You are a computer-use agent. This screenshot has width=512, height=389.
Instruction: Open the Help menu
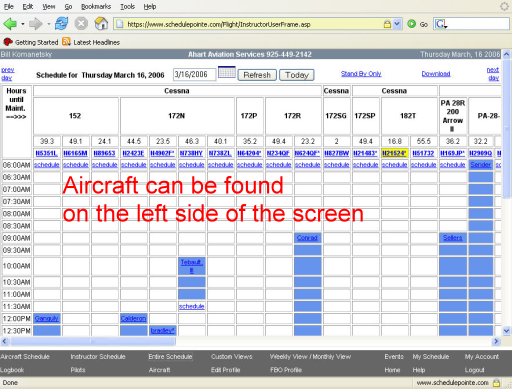(150, 6)
